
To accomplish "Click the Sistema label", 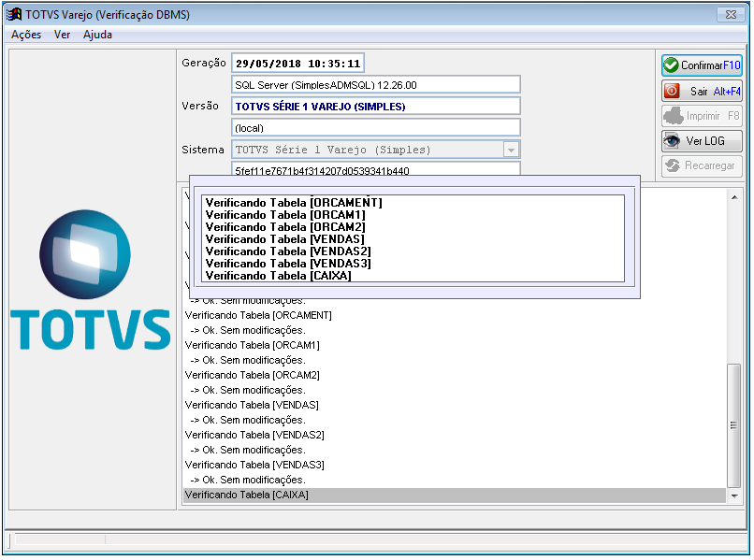I will coord(202,150).
